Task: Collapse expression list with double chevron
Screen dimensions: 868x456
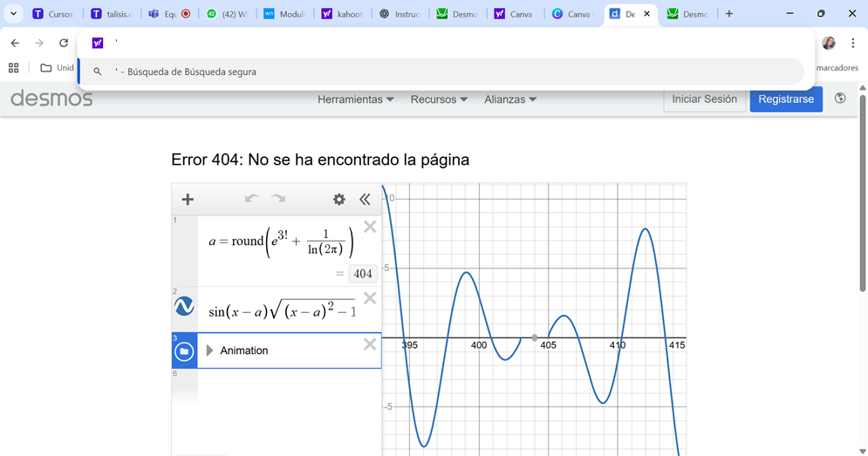Action: pos(365,200)
